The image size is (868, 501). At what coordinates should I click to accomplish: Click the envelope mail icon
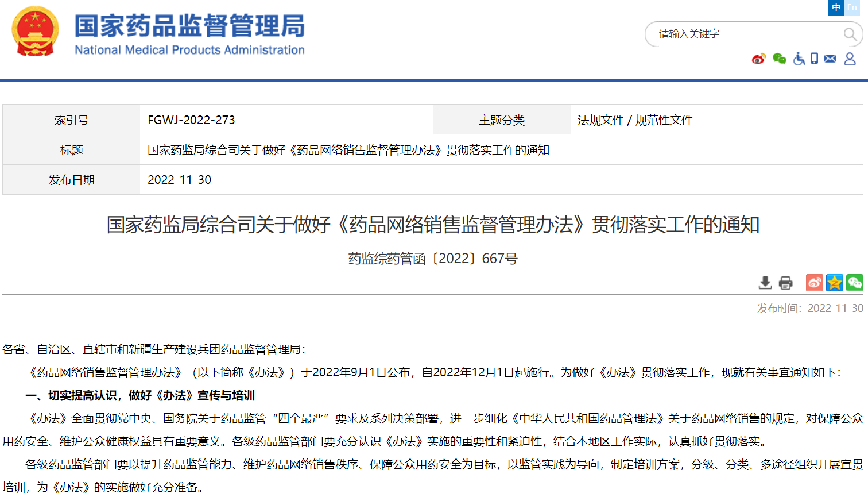[830, 59]
